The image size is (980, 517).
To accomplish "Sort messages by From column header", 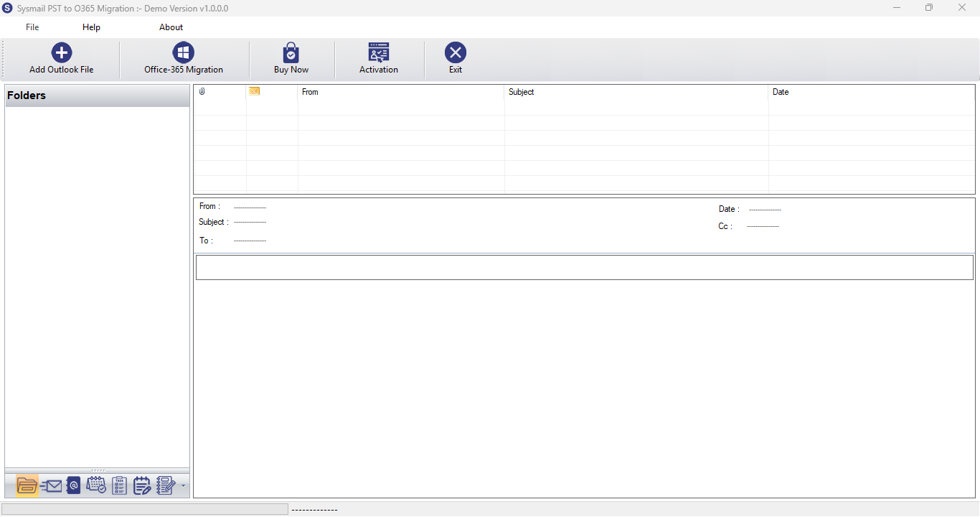I will [x=401, y=92].
